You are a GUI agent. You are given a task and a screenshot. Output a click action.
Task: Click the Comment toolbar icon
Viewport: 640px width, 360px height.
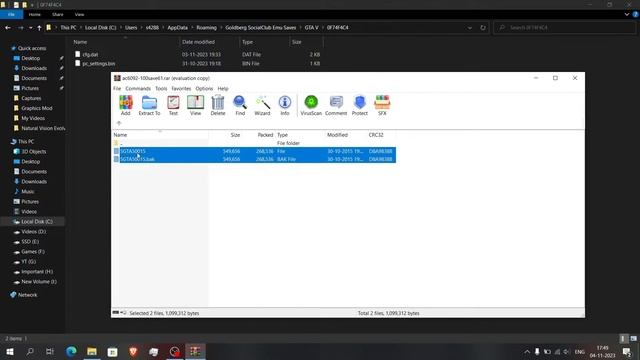pos(336,105)
